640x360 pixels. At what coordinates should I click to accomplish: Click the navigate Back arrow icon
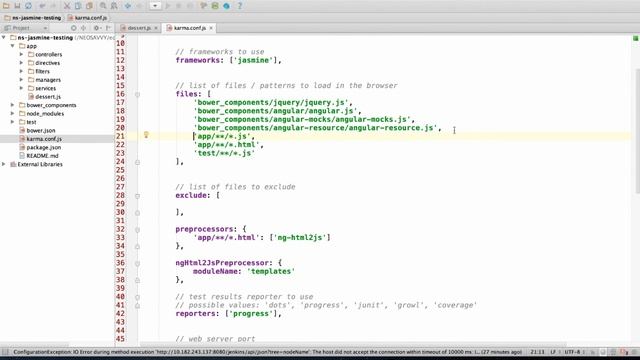pos(128,6)
